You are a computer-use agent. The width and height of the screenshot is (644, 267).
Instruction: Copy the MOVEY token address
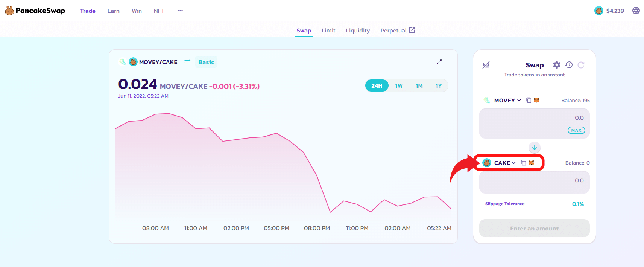pos(529,100)
